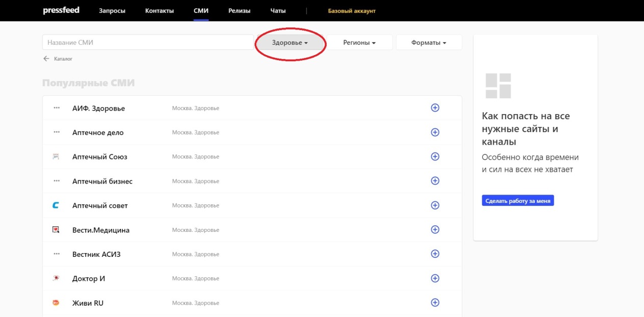
Task: Click the back arrow next to Каталог
Action: 46,59
